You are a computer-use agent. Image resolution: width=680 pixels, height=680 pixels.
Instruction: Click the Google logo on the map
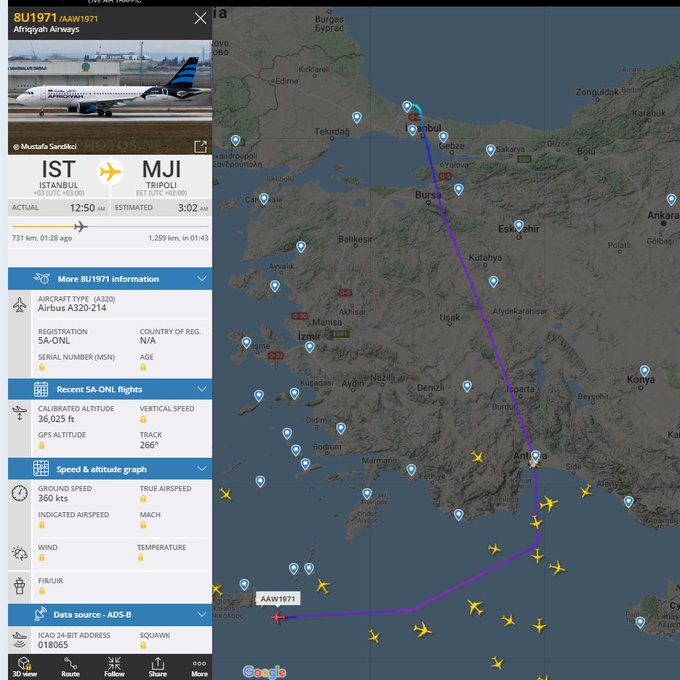tap(265, 672)
